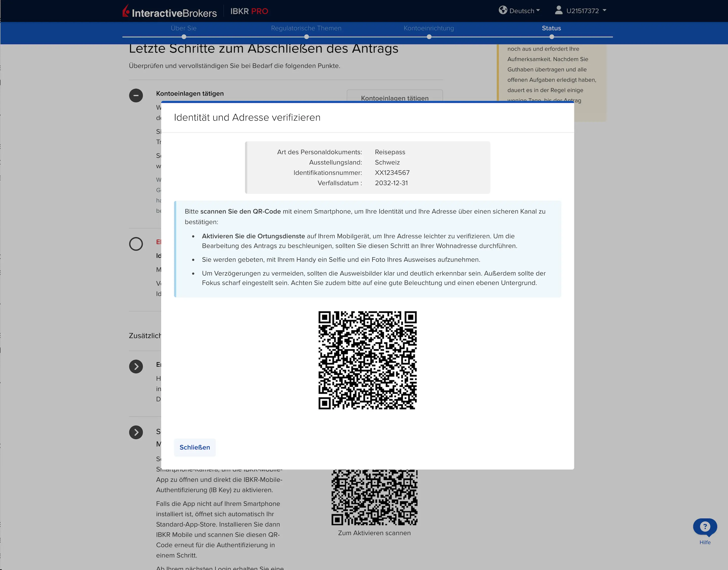Click the globe language icon

503,10
